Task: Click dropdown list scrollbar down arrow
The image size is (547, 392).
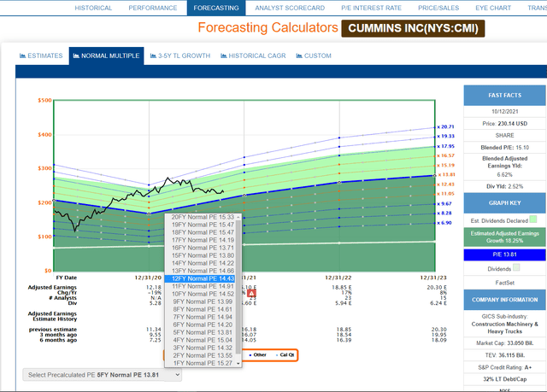Action: (238, 364)
